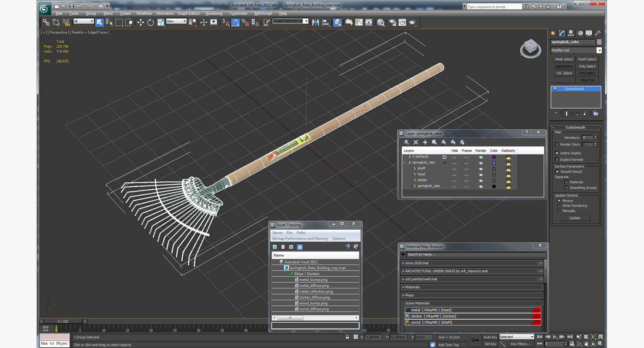Open the Material Editor from toolbar
This screenshot has height=348, width=644.
pos(381,22)
